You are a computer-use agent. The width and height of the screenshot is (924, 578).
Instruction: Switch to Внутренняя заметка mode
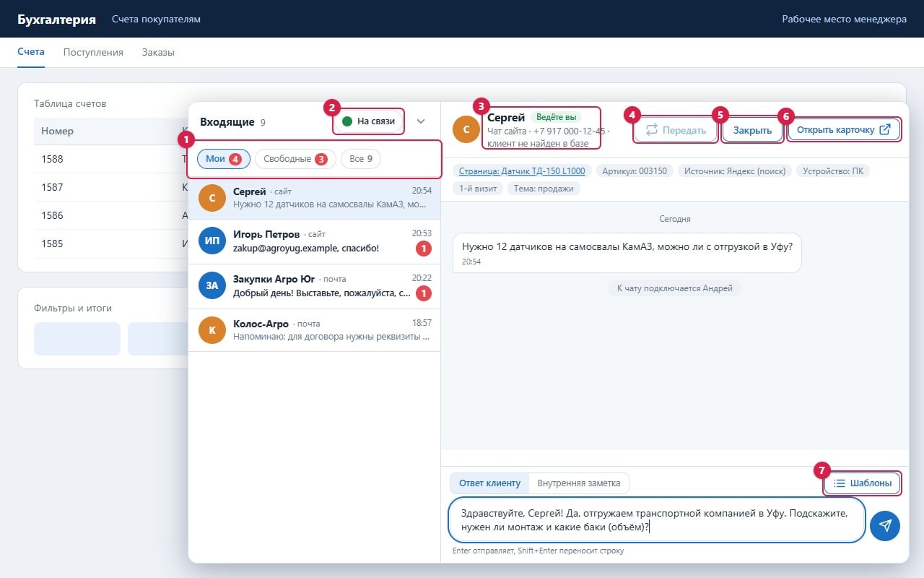pyautogui.click(x=579, y=483)
